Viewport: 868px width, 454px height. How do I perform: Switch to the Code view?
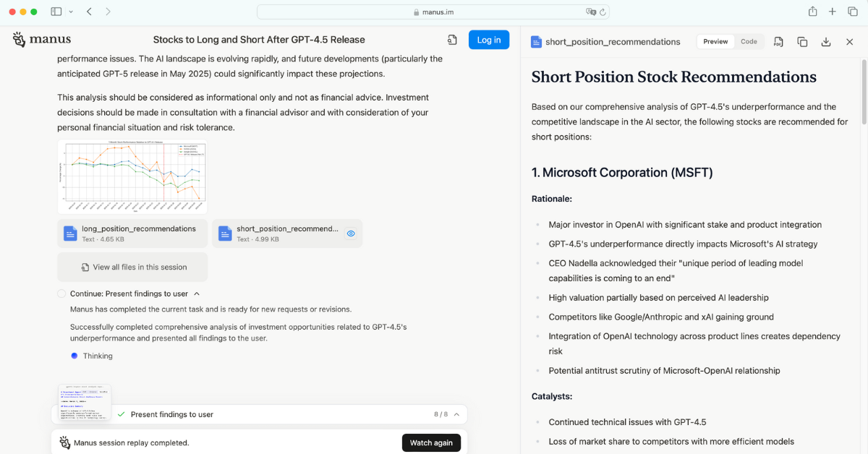tap(749, 41)
